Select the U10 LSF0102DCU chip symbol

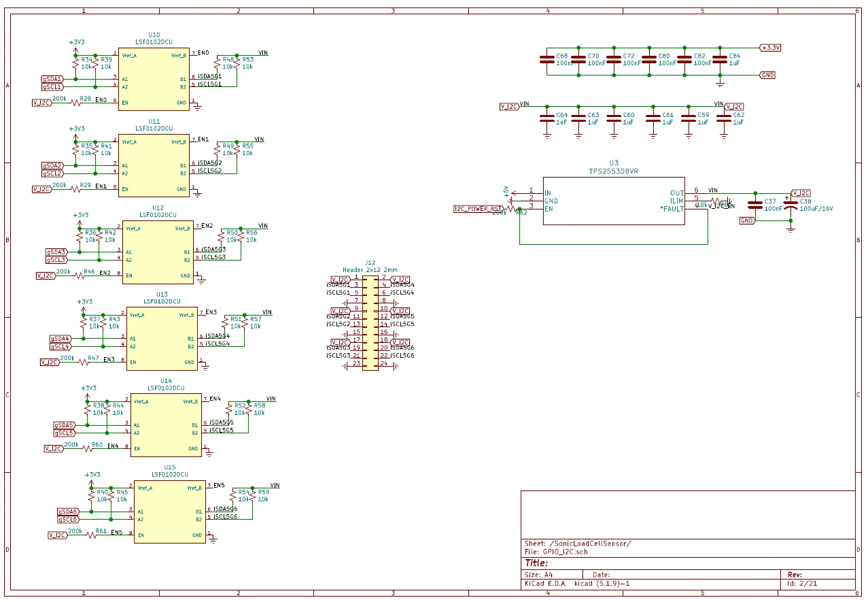(154, 78)
